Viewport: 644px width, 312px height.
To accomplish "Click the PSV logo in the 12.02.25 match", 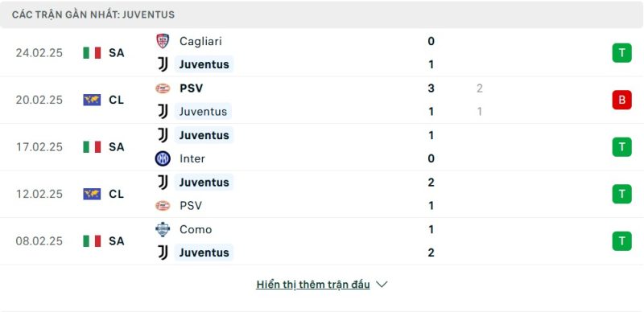I will point(163,206).
